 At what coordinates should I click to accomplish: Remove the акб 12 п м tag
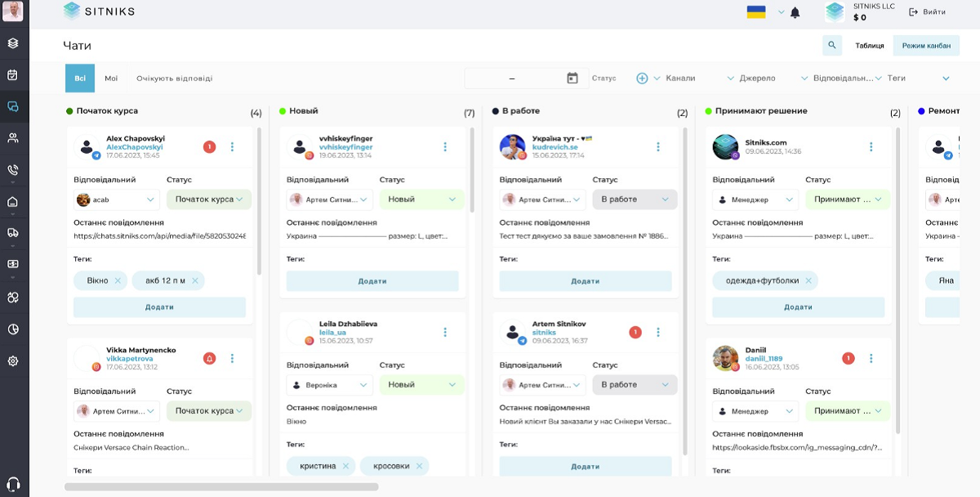[x=194, y=280]
